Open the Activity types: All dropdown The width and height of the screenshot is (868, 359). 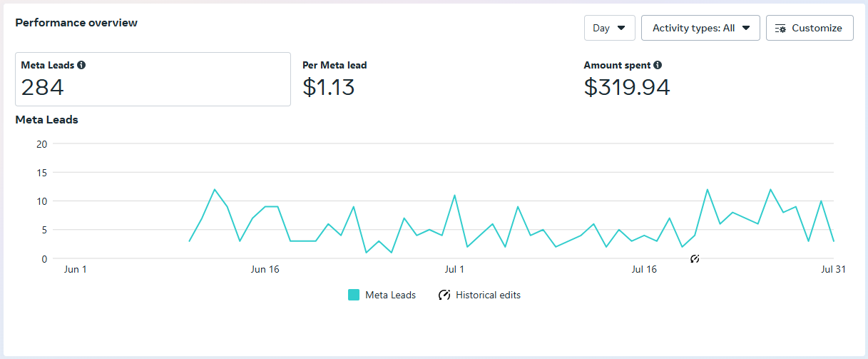click(x=700, y=28)
